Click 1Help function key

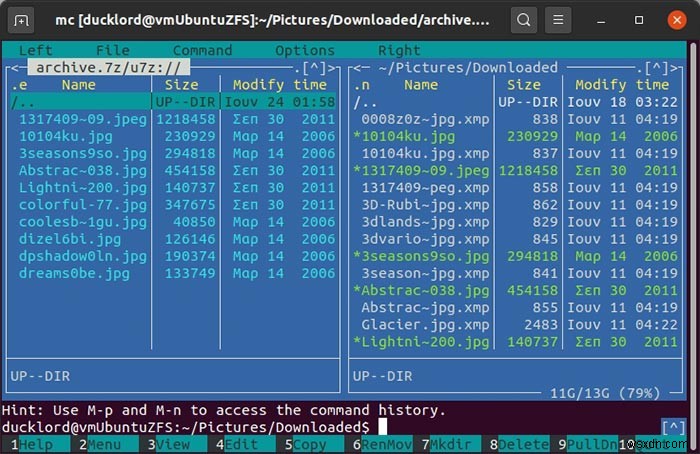pyautogui.click(x=36, y=445)
